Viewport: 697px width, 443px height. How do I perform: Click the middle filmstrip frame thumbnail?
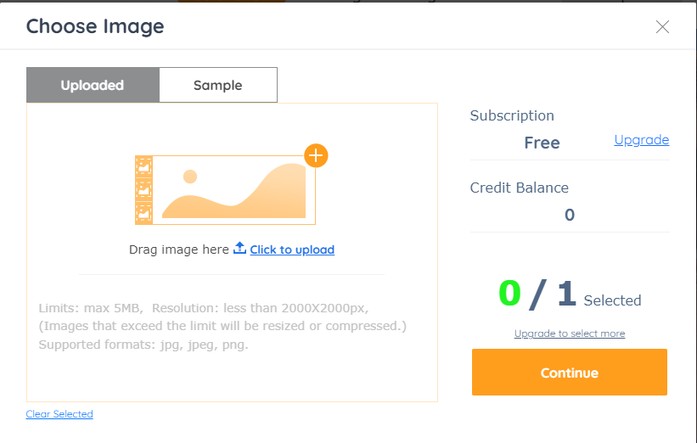(144, 190)
